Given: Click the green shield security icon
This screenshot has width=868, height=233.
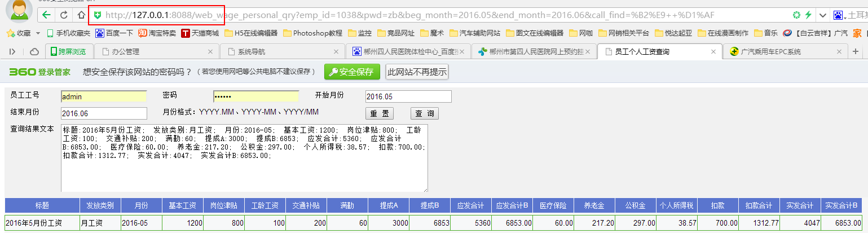Looking at the screenshot, I should pyautogui.click(x=98, y=15).
